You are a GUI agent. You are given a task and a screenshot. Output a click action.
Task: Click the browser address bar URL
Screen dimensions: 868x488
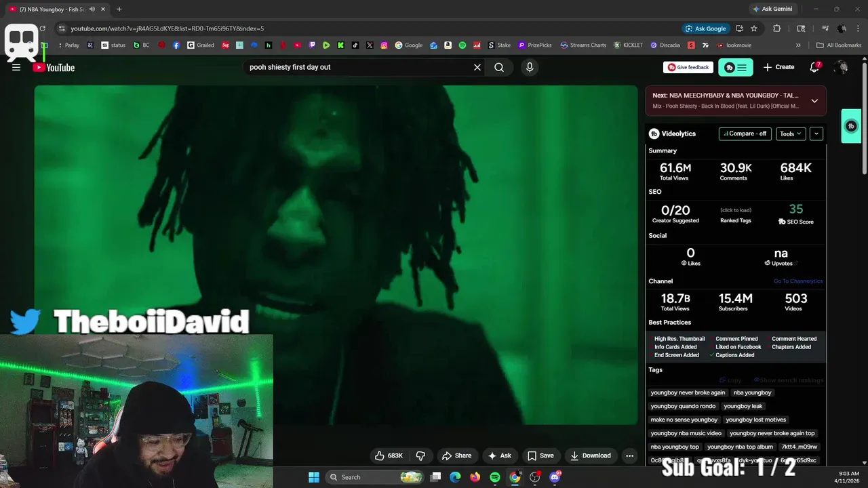(x=167, y=28)
